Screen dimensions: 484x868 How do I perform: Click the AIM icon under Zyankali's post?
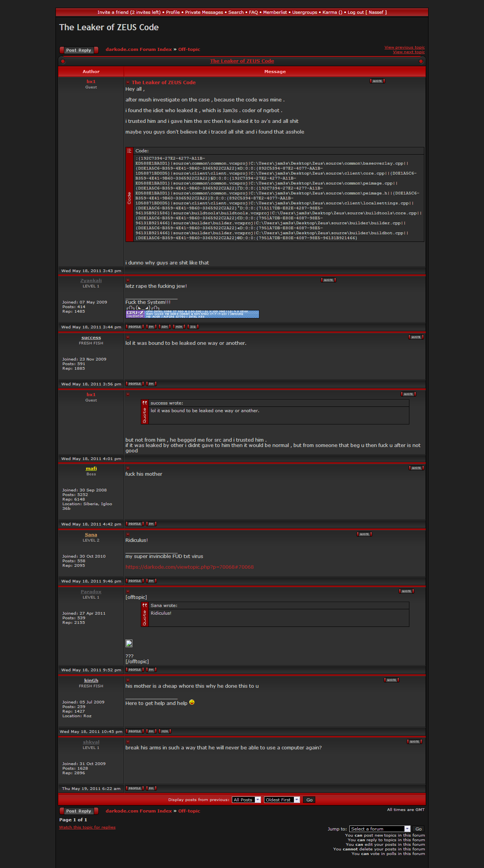coord(165,327)
